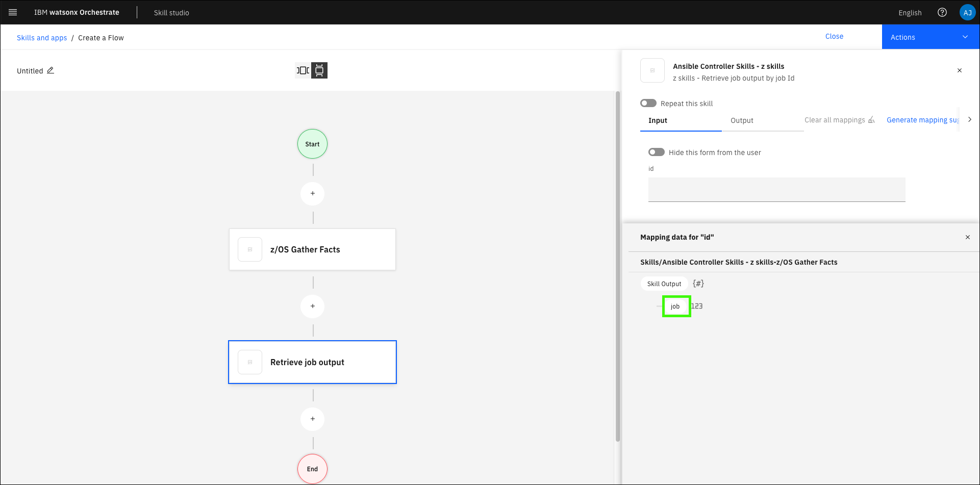Expand the chevron next to Generate mapping
The height and width of the screenshot is (485, 980).
[969, 120]
